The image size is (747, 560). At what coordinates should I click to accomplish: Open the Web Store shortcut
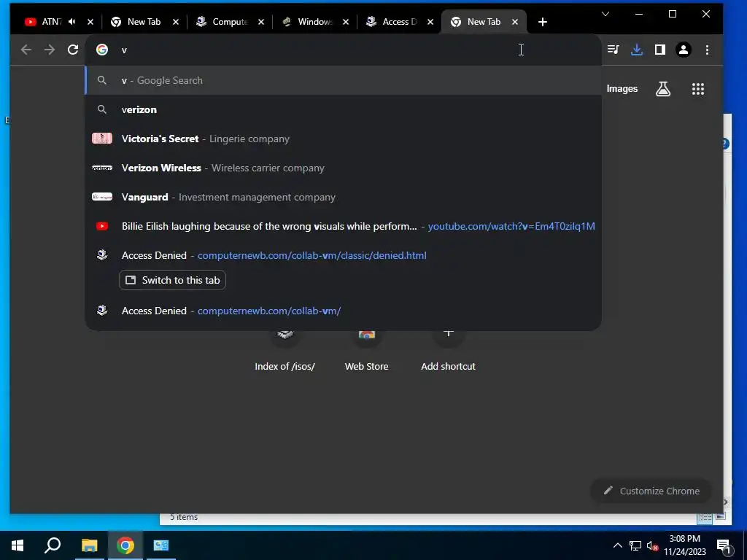coord(366,352)
